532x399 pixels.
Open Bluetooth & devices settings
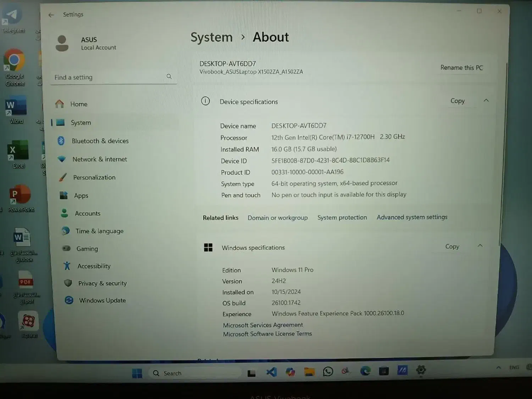click(100, 141)
